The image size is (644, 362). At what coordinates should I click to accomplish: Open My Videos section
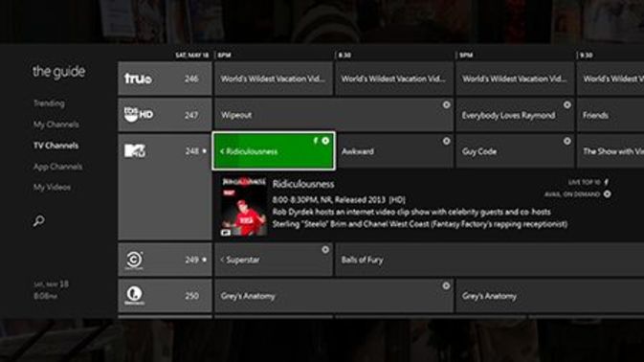click(52, 187)
